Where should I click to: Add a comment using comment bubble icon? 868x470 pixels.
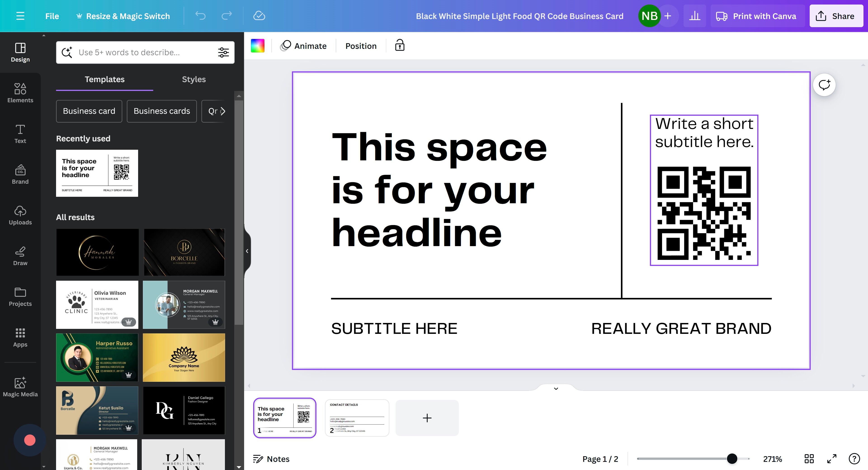point(824,85)
